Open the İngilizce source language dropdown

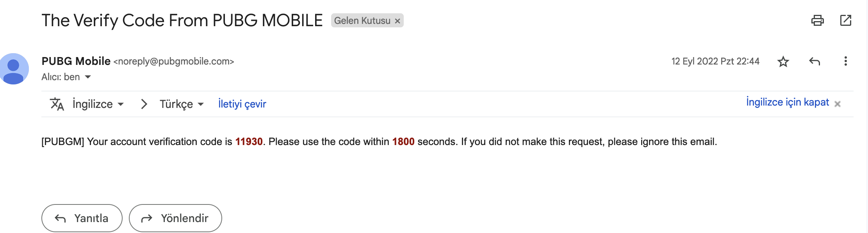pos(98,104)
